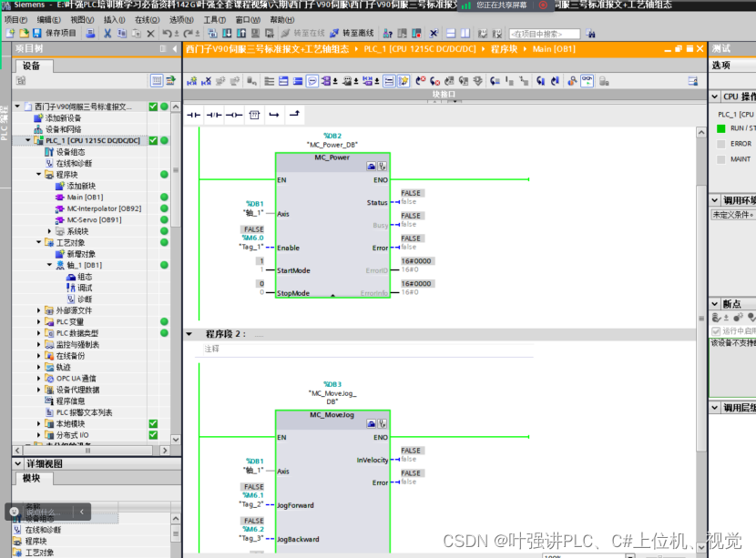Collapse the PLC_1 tree node

28,140
